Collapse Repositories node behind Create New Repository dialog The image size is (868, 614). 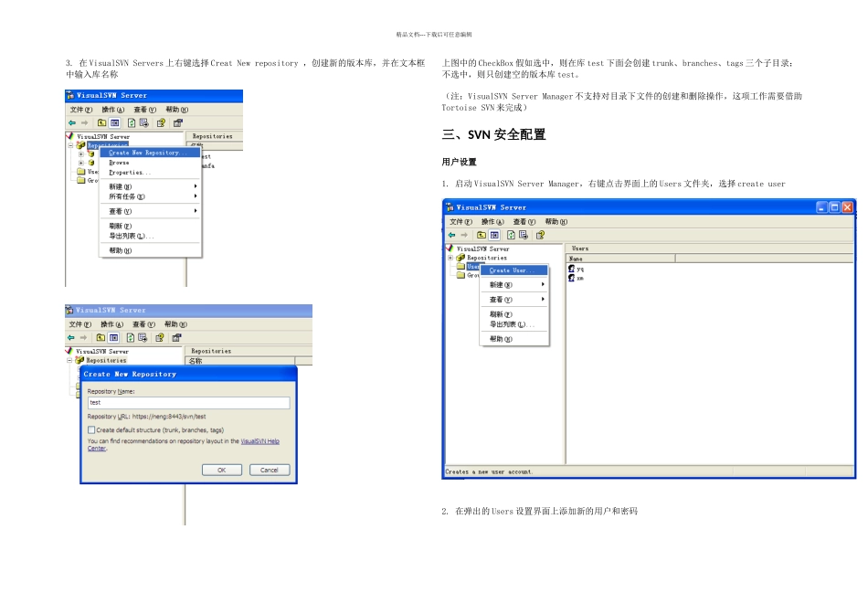coord(69,360)
